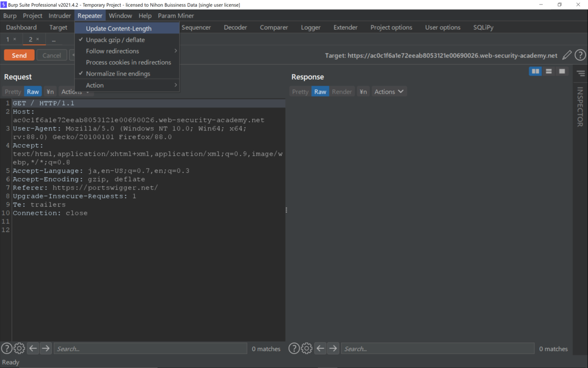Screen dimensions: 588x368
Task: Switch request view to Pretty
Action: (13, 92)
